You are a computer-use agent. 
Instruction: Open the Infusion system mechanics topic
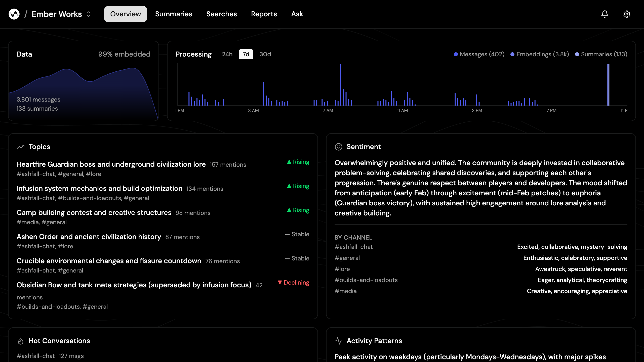pyautogui.click(x=99, y=189)
